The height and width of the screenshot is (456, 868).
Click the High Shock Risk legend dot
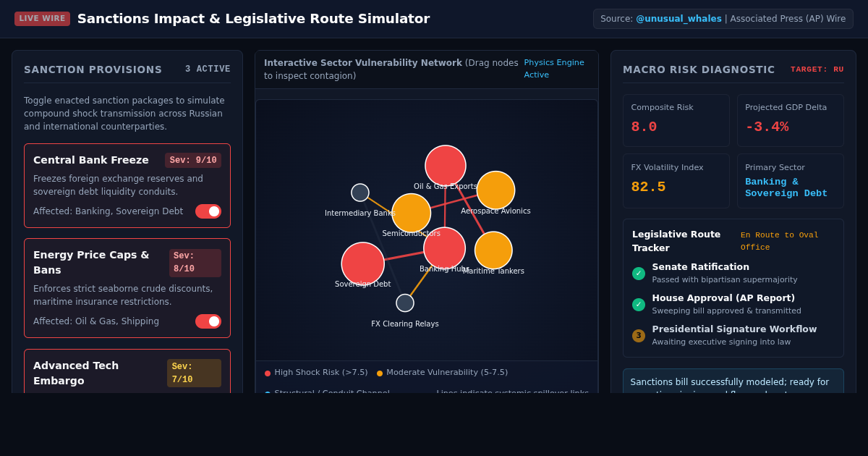pyautogui.click(x=268, y=373)
